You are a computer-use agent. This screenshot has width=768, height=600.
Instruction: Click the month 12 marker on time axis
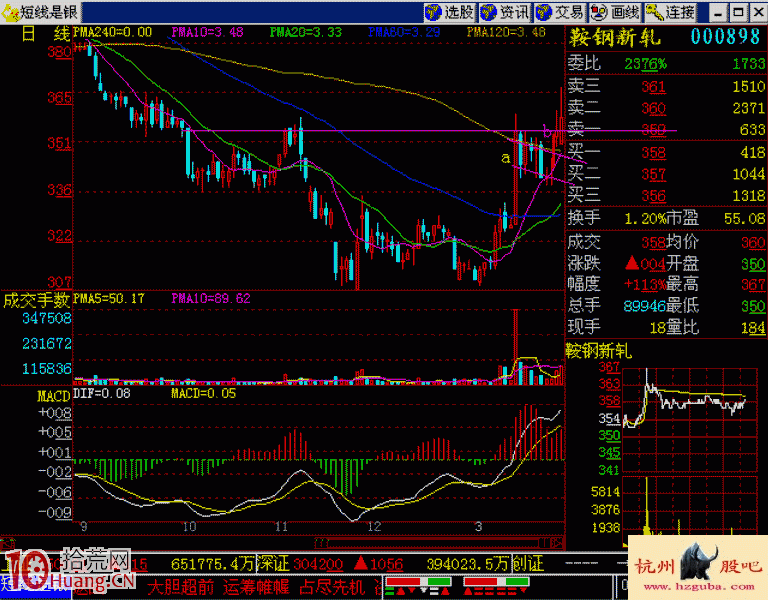click(x=374, y=527)
